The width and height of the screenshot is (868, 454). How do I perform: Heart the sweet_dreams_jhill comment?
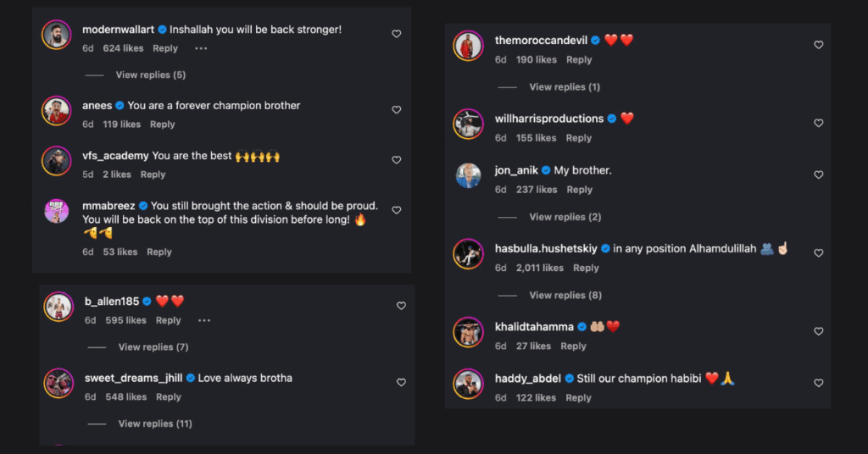tap(401, 382)
